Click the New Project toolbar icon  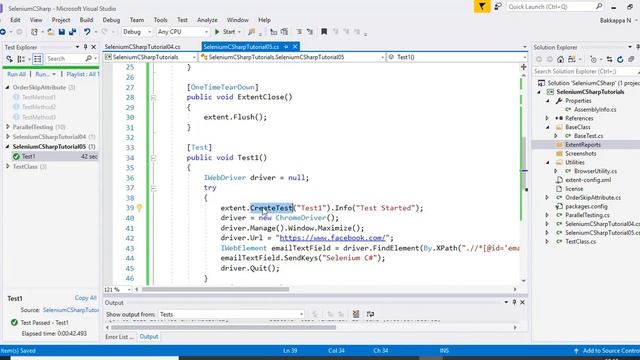point(34,32)
